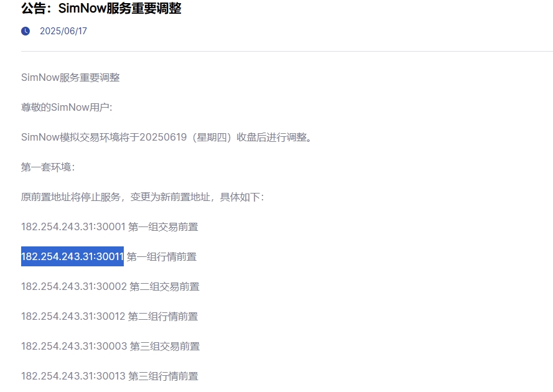Click the clock icon beside the date
This screenshot has width=553, height=392.
26,31
